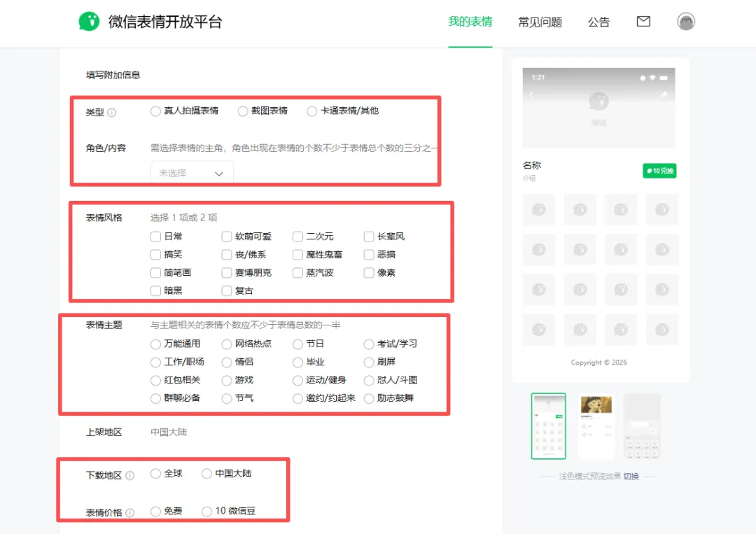Check the 软萌可爱 style
The image size is (756, 534).
[227, 237]
